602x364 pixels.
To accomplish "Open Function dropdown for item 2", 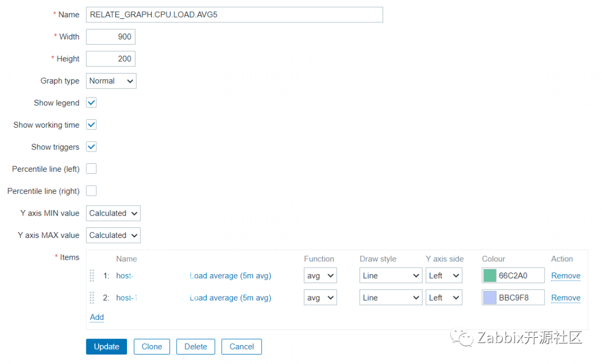I will tap(320, 298).
